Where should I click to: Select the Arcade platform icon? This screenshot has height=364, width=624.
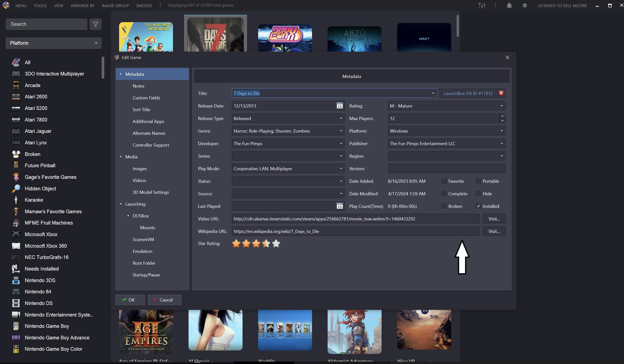click(16, 85)
